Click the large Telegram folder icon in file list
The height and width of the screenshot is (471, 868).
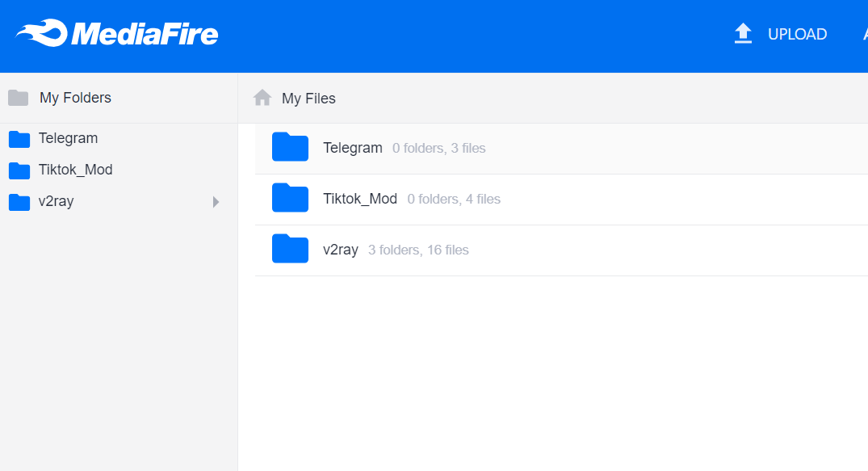[290, 147]
